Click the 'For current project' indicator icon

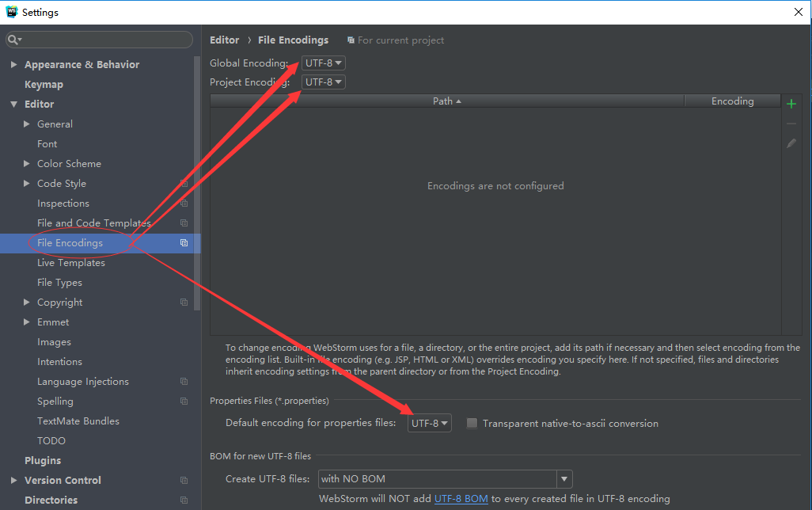point(351,40)
